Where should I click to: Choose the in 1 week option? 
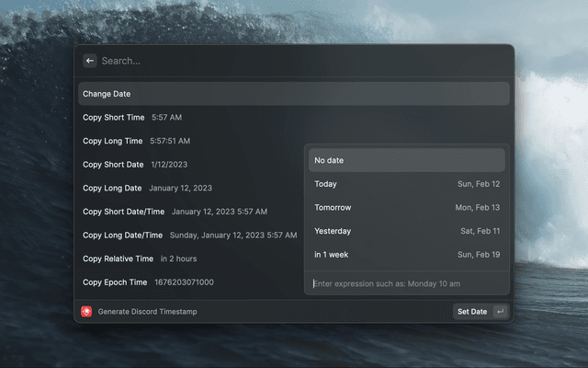pyautogui.click(x=406, y=254)
